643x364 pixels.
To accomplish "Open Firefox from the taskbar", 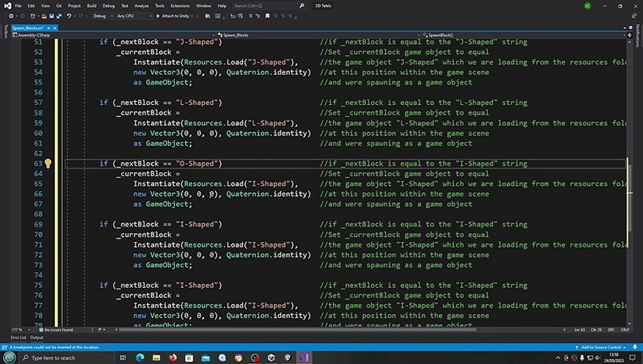I will [x=173, y=357].
